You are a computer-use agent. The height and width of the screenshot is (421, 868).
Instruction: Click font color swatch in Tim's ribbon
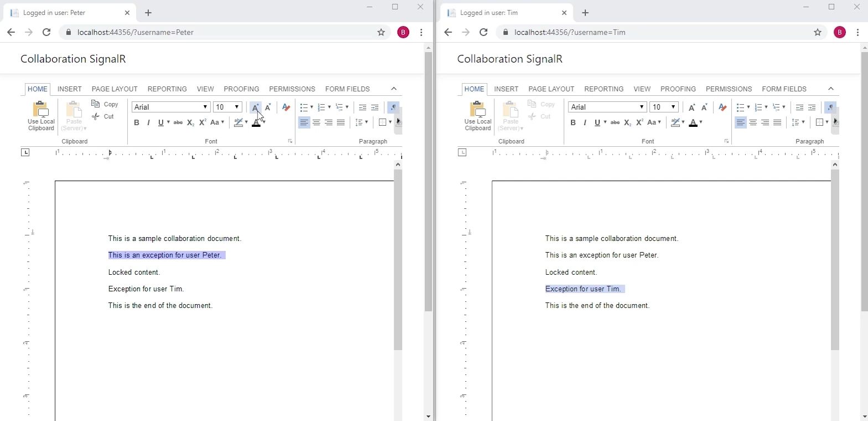pos(693,122)
